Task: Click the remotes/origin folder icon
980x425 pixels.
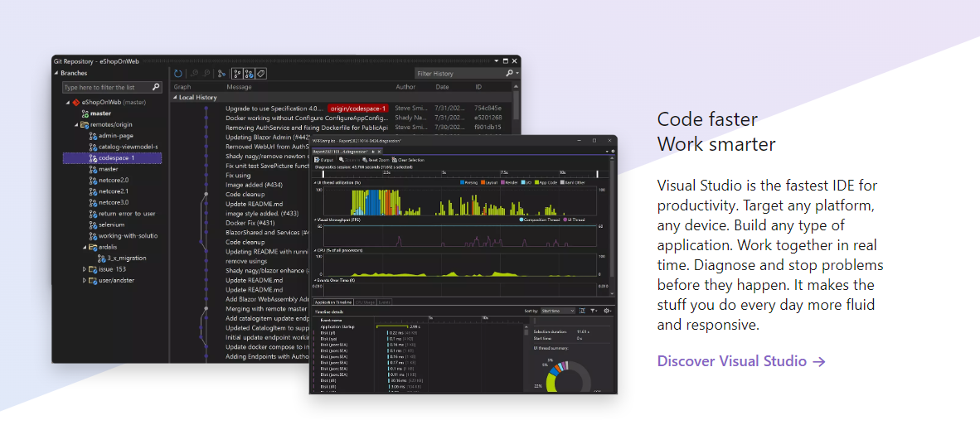Action: click(x=85, y=124)
